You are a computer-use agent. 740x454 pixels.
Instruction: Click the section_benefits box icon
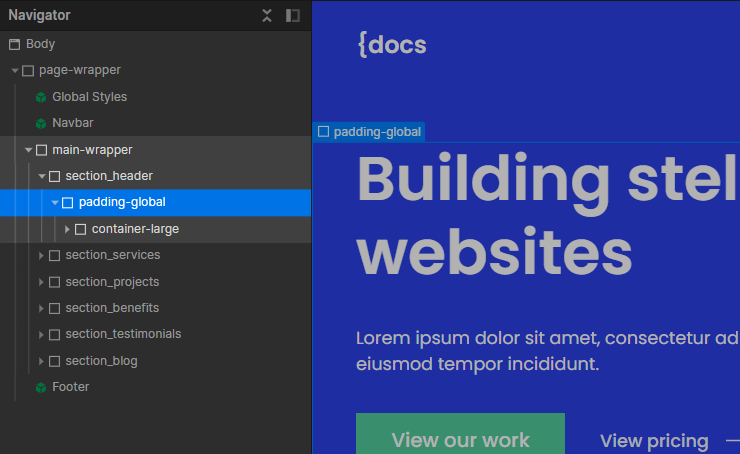[55, 309]
